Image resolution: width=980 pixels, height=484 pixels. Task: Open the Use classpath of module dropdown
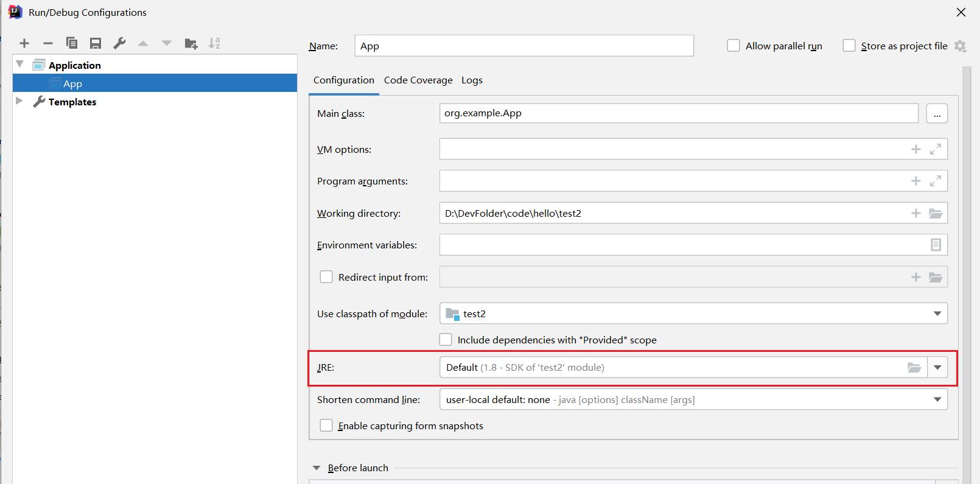click(x=937, y=314)
